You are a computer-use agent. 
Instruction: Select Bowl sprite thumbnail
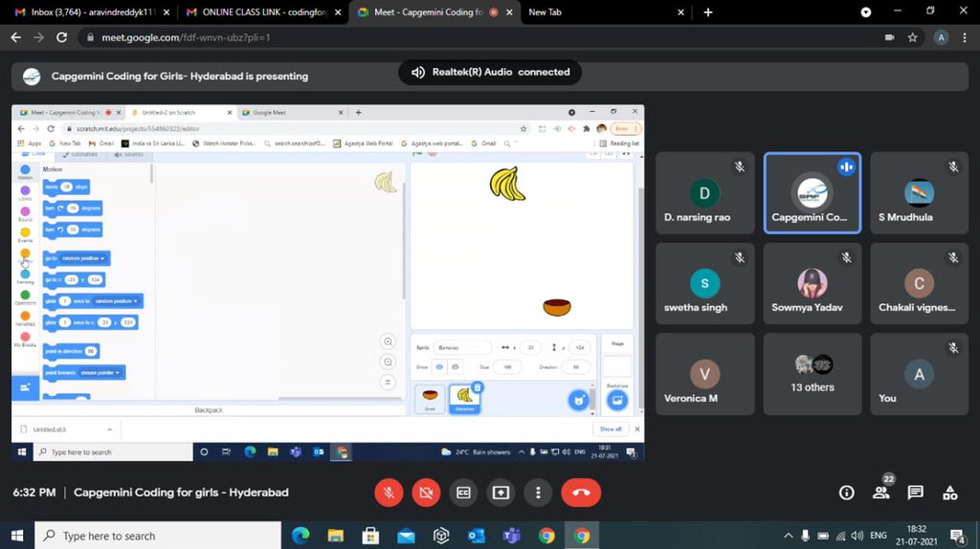[430, 399]
